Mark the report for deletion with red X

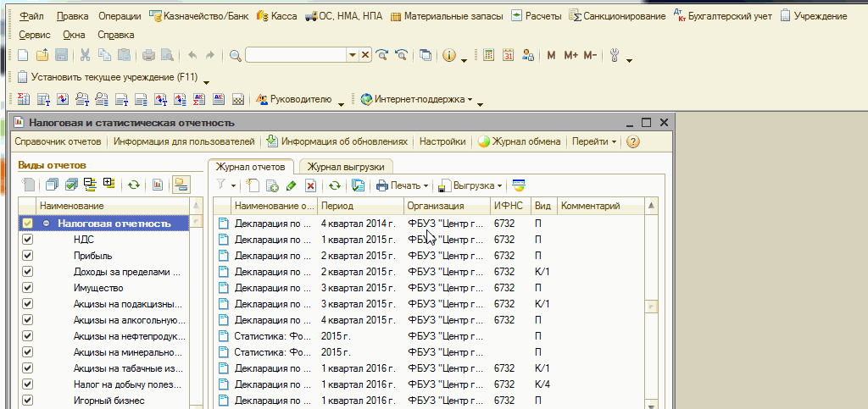tap(310, 185)
